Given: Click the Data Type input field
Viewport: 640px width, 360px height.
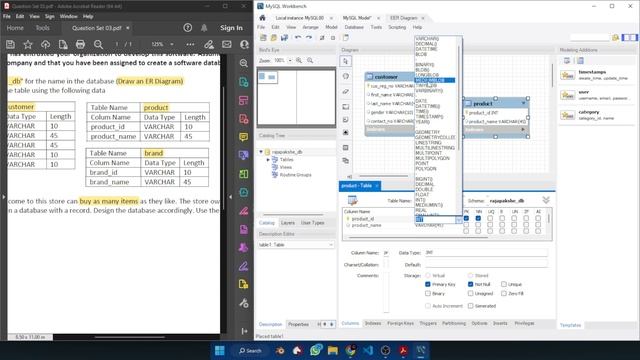Looking at the screenshot, I should click(x=486, y=253).
